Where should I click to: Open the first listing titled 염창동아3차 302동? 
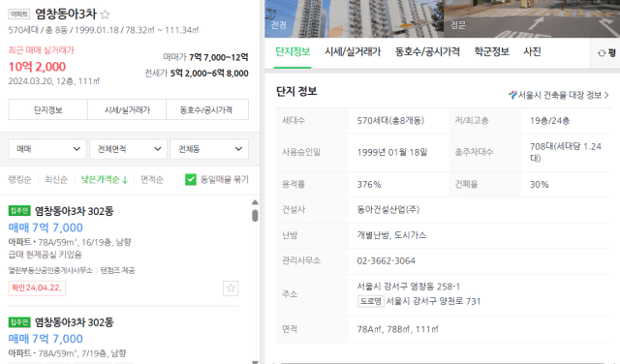coord(74,211)
